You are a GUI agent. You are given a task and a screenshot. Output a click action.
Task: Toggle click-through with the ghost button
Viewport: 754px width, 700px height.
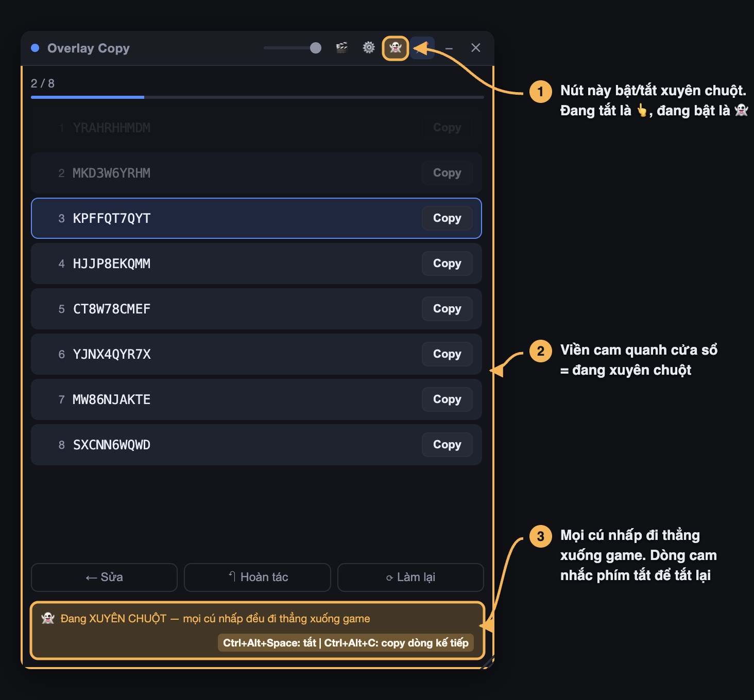point(396,48)
